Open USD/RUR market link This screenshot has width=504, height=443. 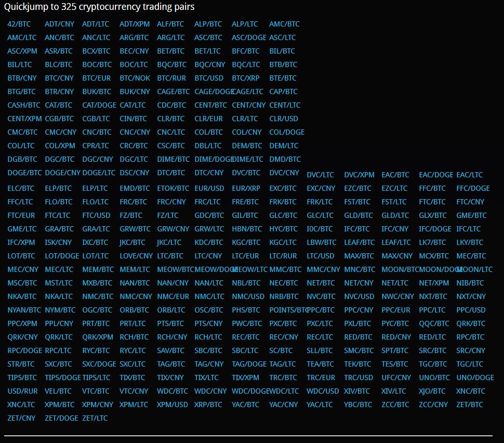tap(22, 391)
